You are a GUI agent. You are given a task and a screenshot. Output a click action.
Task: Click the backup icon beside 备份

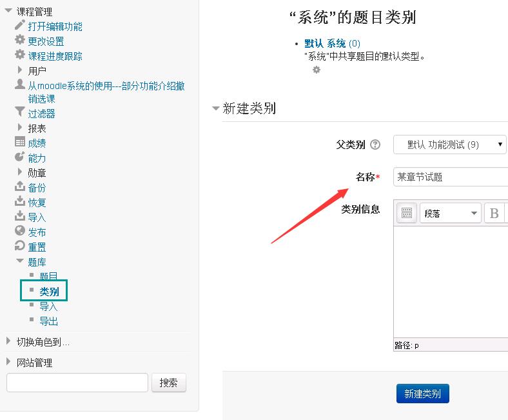pyautogui.click(x=20, y=186)
